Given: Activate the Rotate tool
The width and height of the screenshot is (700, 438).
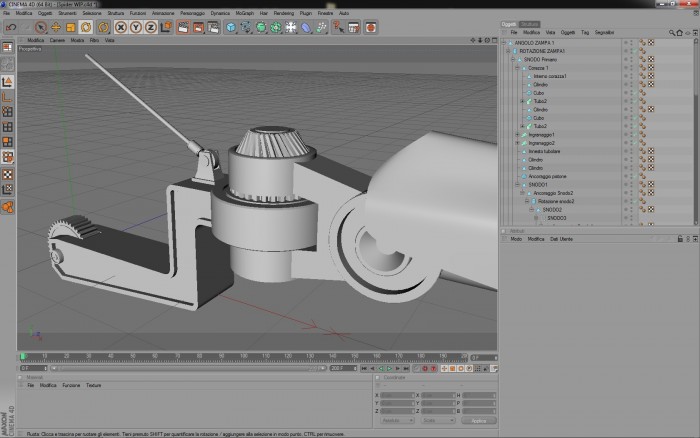Looking at the screenshot, I should [x=86, y=27].
